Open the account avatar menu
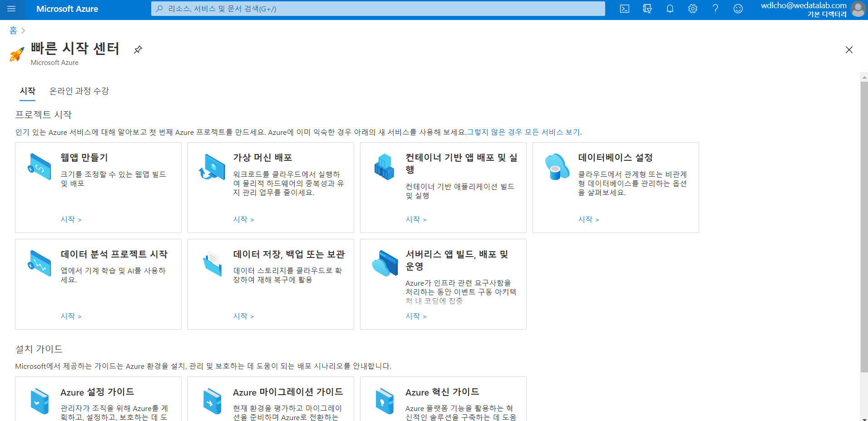 (x=858, y=9)
